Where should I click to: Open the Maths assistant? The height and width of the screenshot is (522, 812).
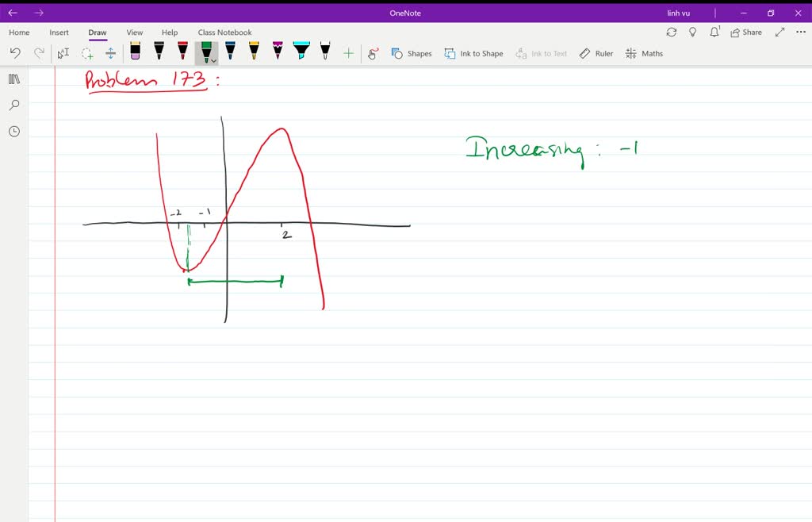coord(644,53)
